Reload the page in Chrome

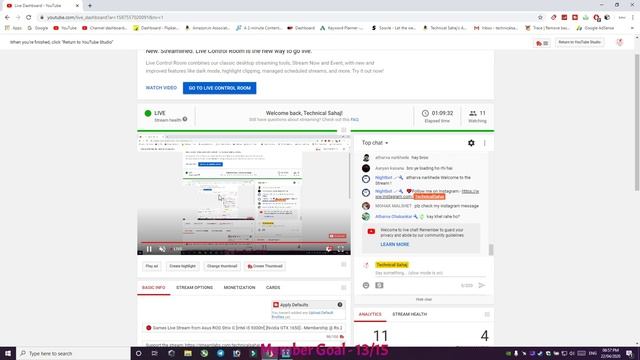pos(29,18)
